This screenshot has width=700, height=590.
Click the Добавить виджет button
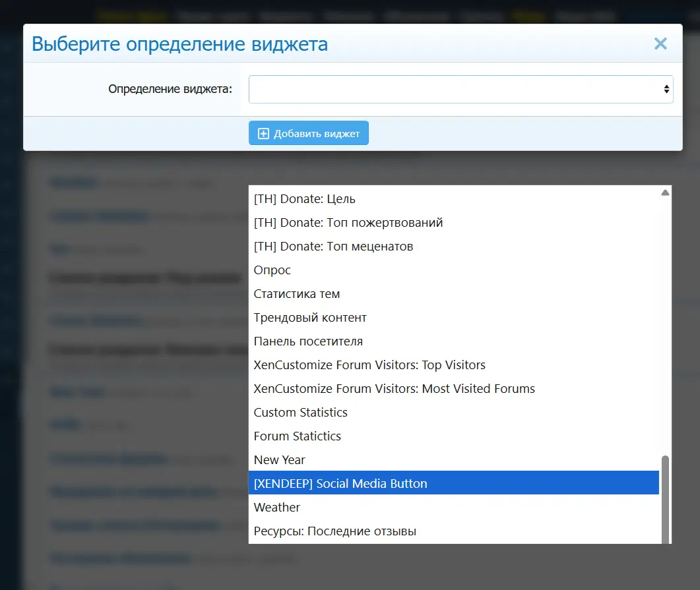[x=308, y=133]
